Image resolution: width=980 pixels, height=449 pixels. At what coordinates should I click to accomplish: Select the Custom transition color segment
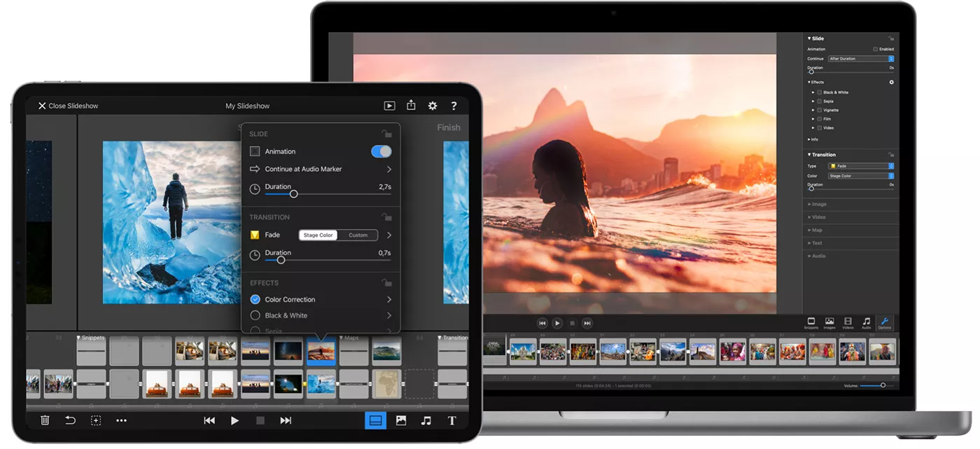pyautogui.click(x=358, y=235)
